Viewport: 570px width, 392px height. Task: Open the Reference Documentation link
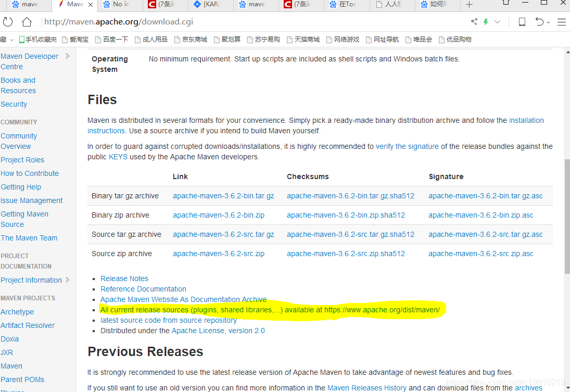pyautogui.click(x=143, y=289)
